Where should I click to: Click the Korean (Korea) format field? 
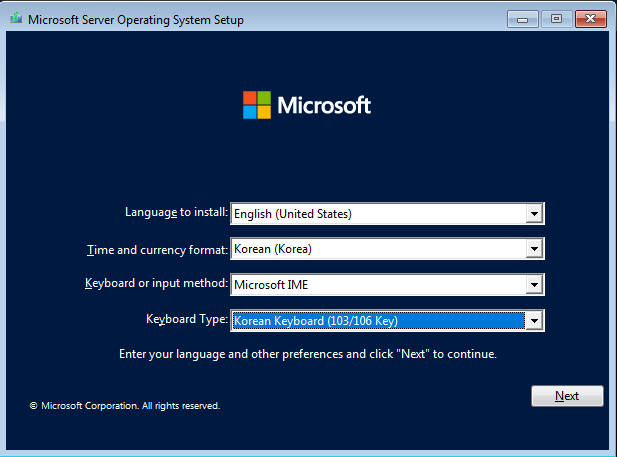pyautogui.click(x=387, y=249)
